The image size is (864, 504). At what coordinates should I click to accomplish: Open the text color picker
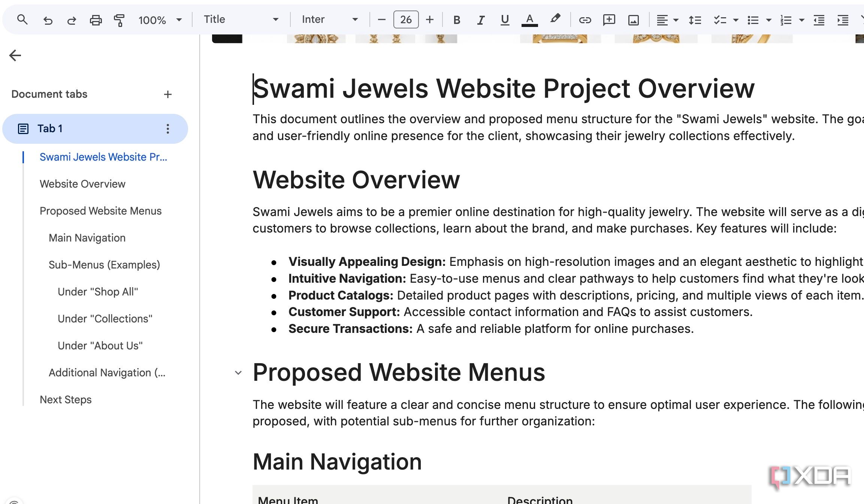coord(529,20)
